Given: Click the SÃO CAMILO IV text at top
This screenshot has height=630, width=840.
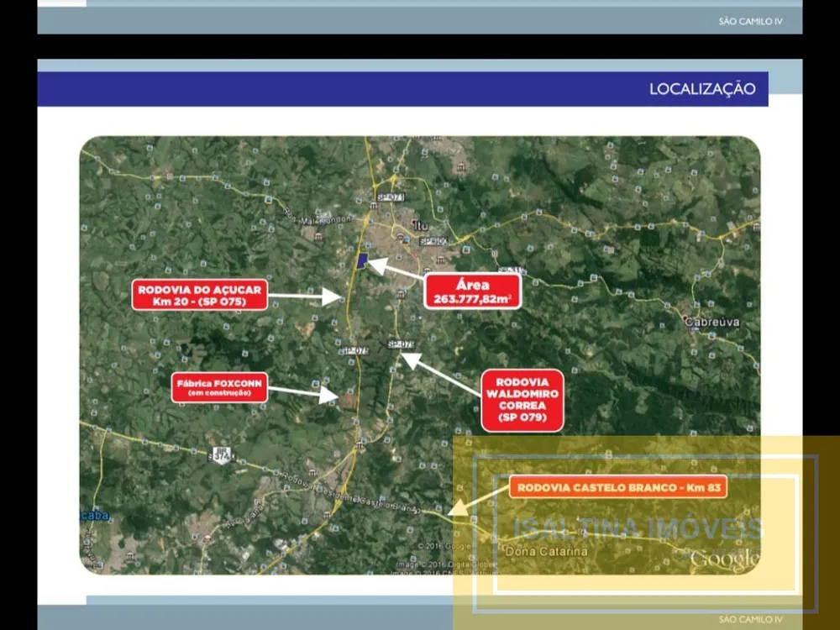Looking at the screenshot, I should pos(750,22).
